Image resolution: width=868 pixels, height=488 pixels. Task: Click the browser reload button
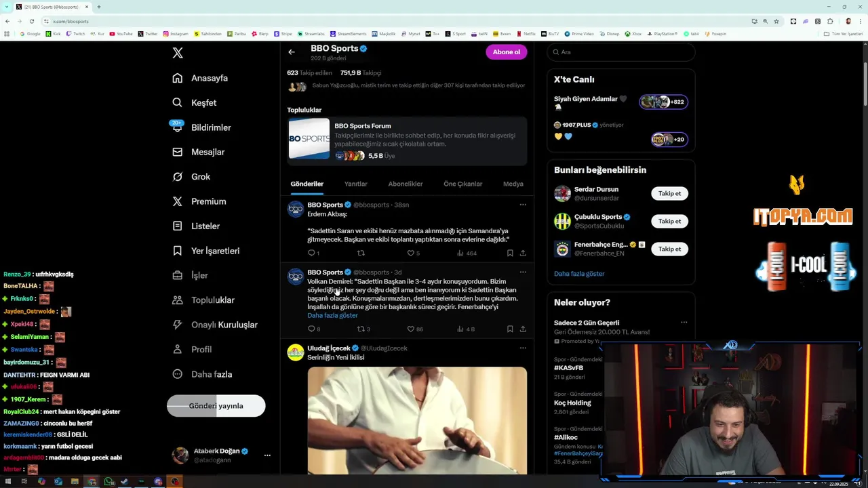[x=31, y=21]
